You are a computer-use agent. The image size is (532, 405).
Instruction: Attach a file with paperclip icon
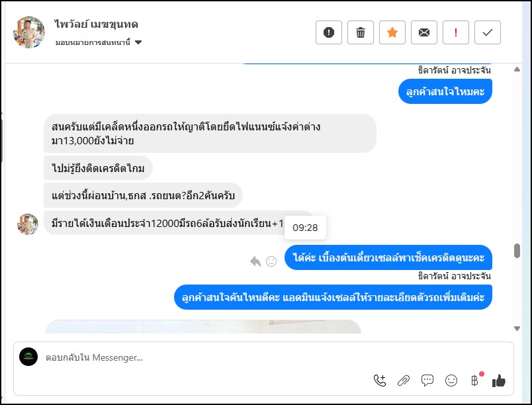click(x=404, y=380)
